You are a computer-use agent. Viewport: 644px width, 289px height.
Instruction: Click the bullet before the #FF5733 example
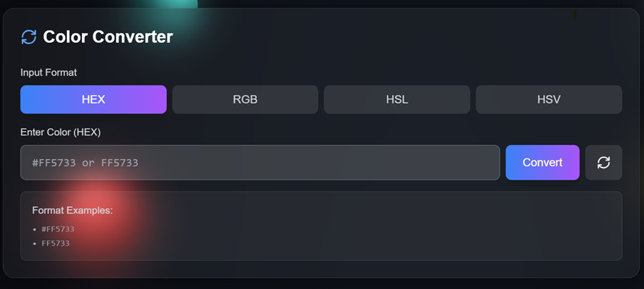pos(35,229)
